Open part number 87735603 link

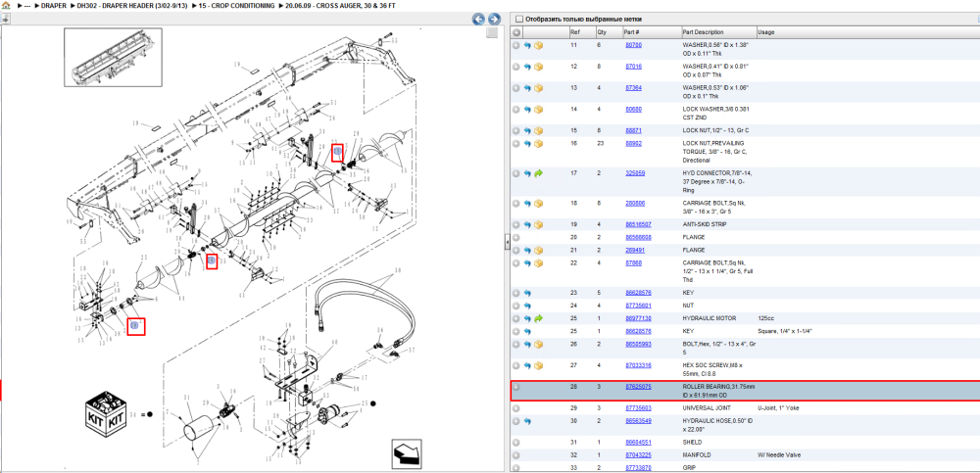(x=638, y=408)
